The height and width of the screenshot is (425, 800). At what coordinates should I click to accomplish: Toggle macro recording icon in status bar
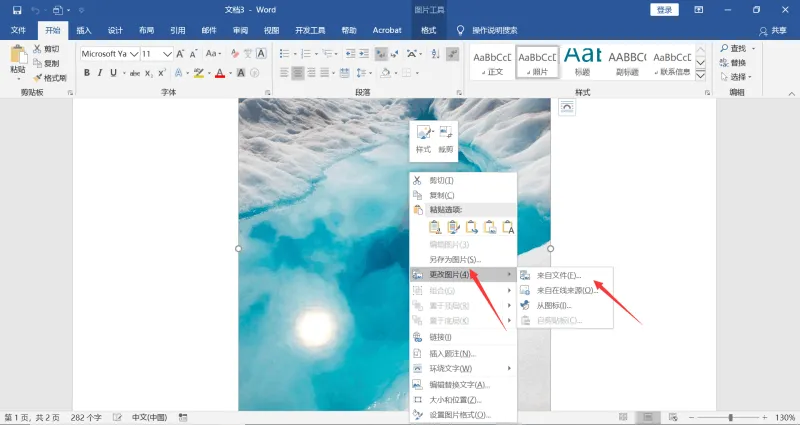(183, 417)
